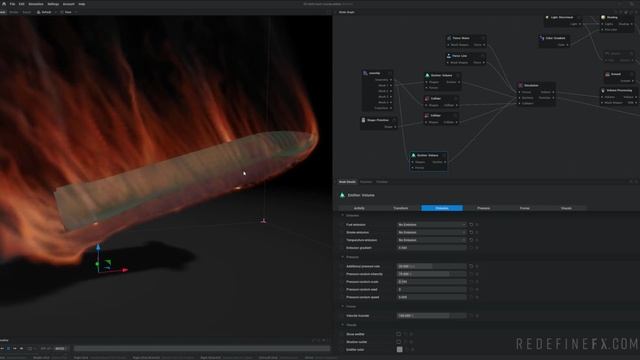Viewport: 640px width, 360px height.
Task: Select the Light Directional node icon
Action: [547, 17]
